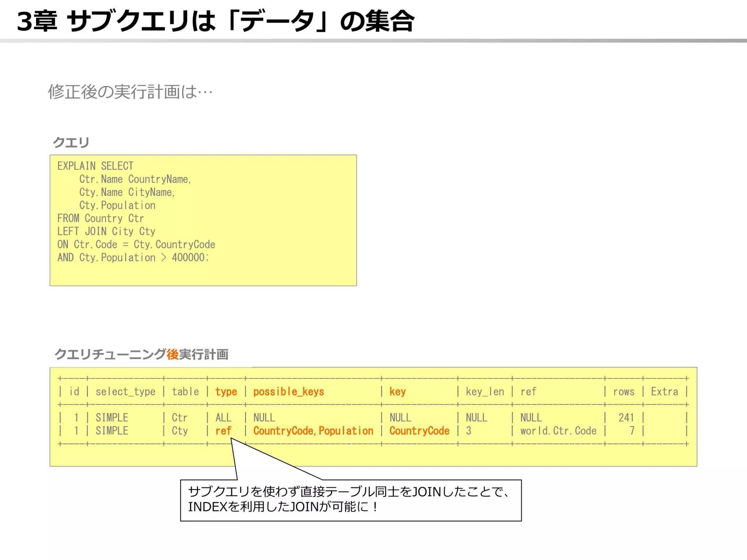This screenshot has height=560, width=747.
Task: Click the orange type column header
Action: tap(226, 392)
